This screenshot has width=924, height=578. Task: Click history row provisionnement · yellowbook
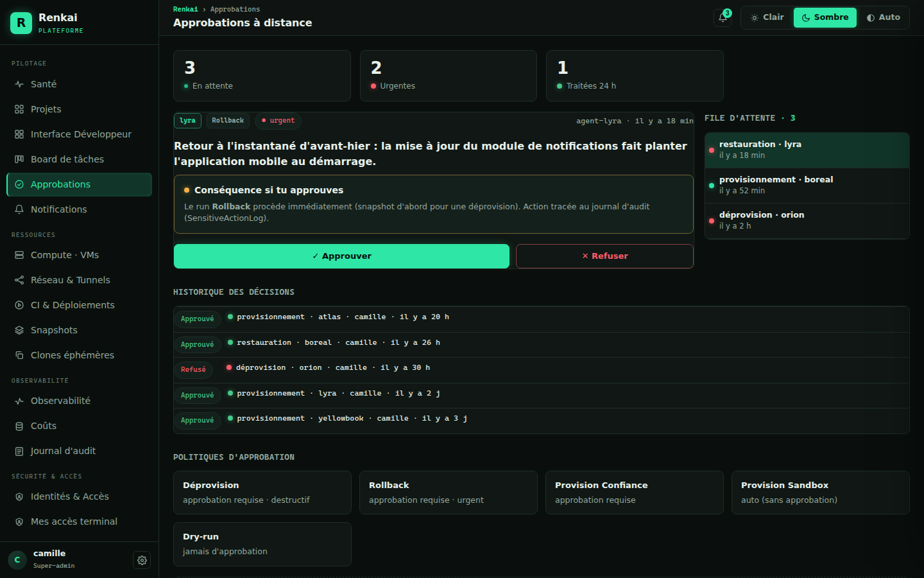pyautogui.click(x=542, y=421)
